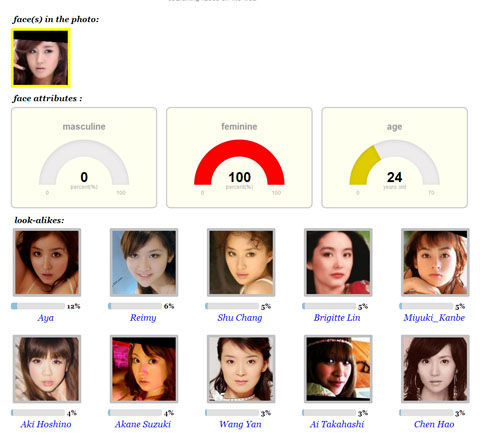Click the 'feminine' gauge label
This screenshot has width=480, height=435.
pyautogui.click(x=239, y=127)
